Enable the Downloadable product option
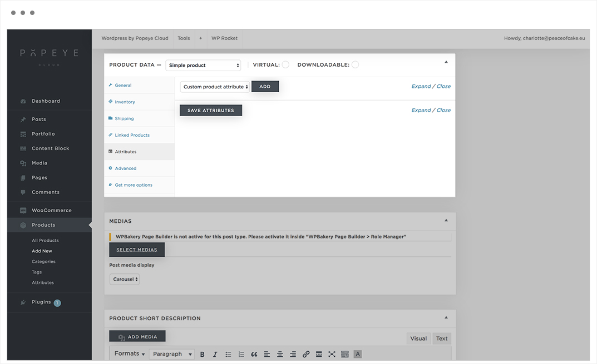 355,64
